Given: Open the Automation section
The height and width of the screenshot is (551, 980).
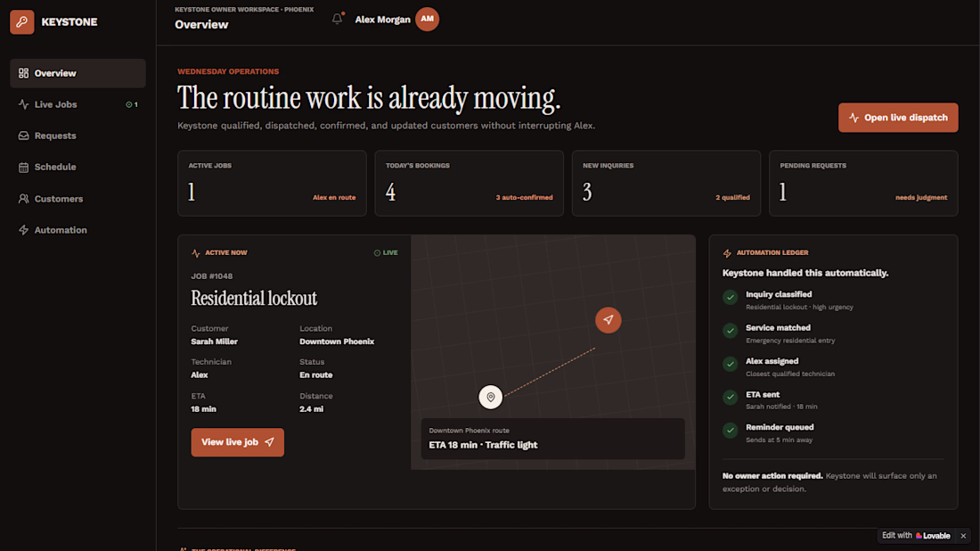Looking at the screenshot, I should tap(78, 230).
